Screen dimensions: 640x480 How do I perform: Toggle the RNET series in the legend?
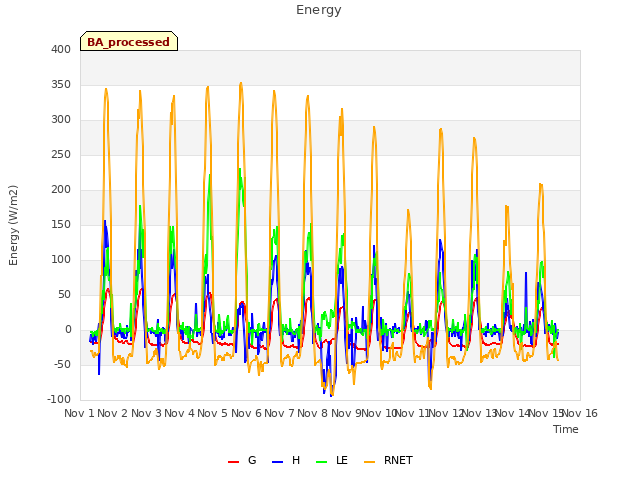click(388, 460)
